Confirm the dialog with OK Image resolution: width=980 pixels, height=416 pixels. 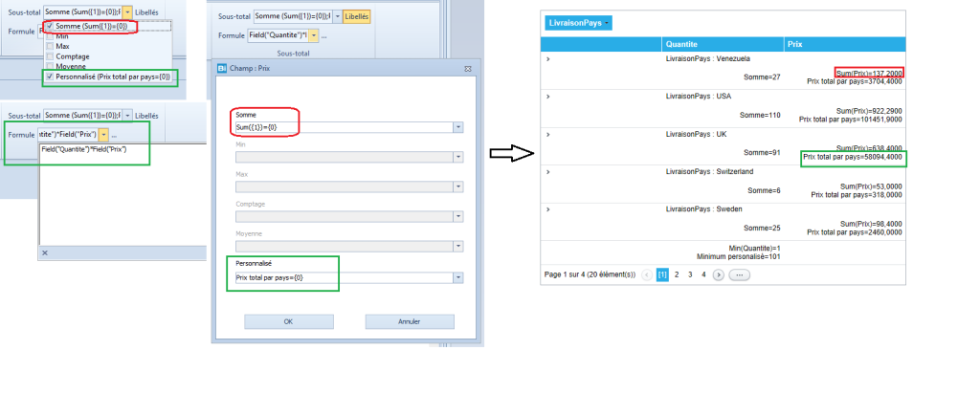point(288,321)
